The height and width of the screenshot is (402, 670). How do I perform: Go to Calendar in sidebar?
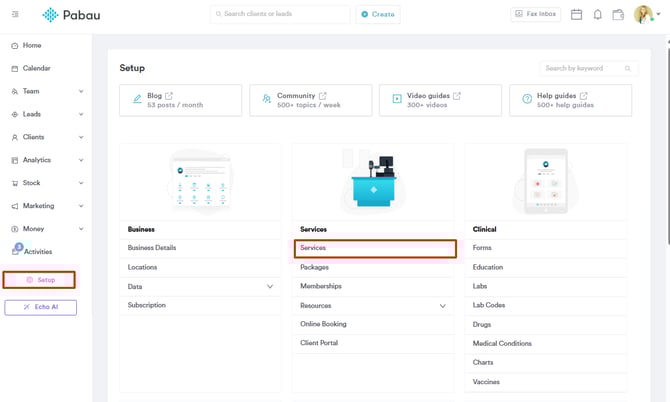point(37,68)
